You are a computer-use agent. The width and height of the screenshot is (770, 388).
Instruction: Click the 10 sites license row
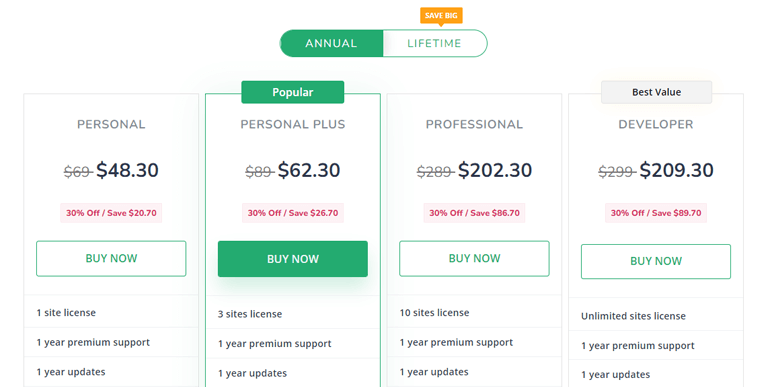pos(474,312)
